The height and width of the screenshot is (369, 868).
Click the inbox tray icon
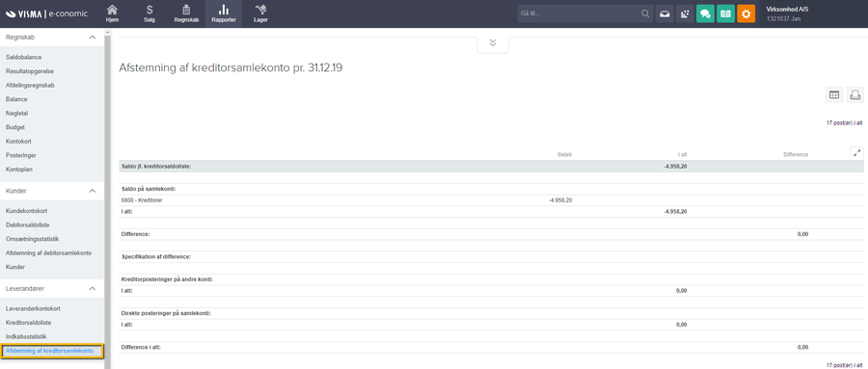coord(665,13)
